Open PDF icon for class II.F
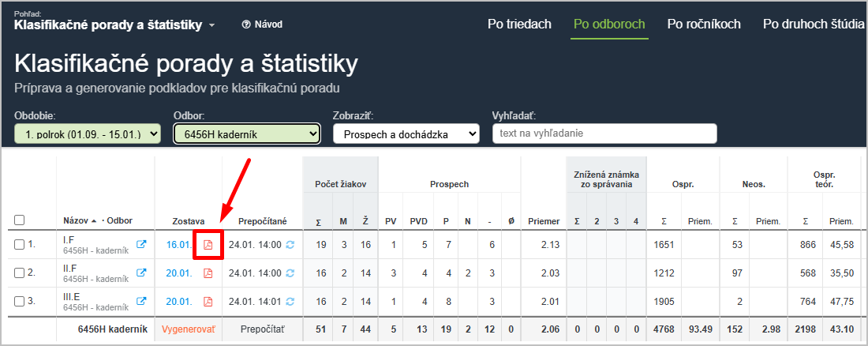The image size is (868, 346). (208, 273)
